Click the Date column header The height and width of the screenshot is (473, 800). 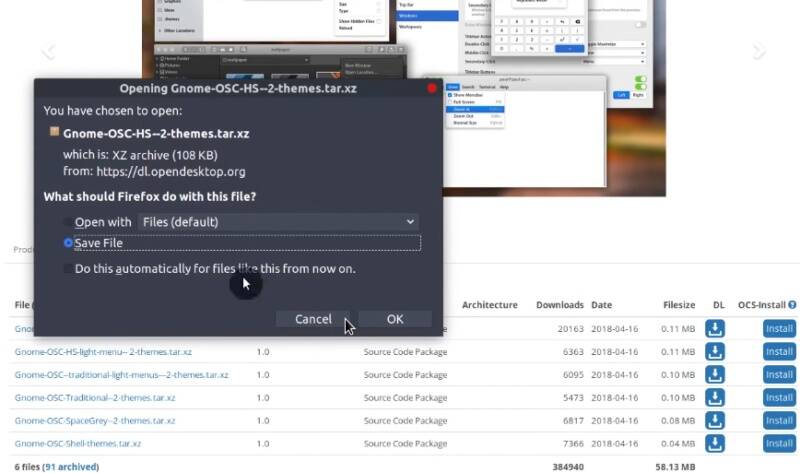pos(602,305)
